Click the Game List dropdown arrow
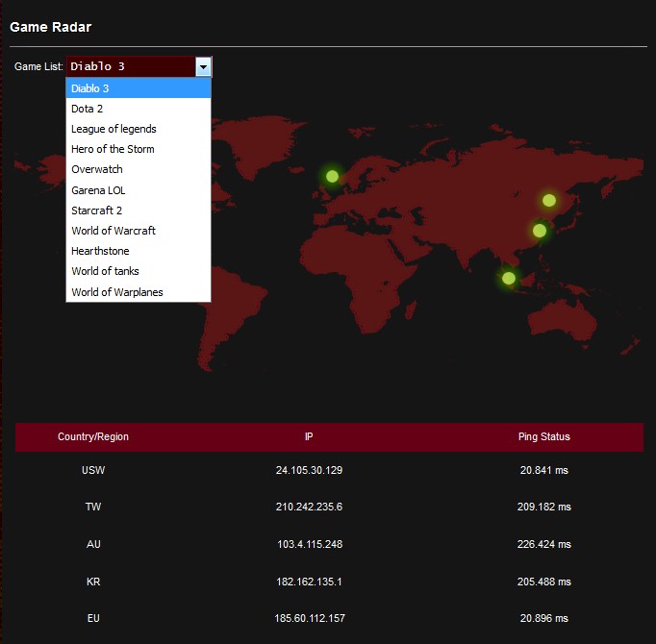Image resolution: width=656 pixels, height=644 pixels. point(203,66)
